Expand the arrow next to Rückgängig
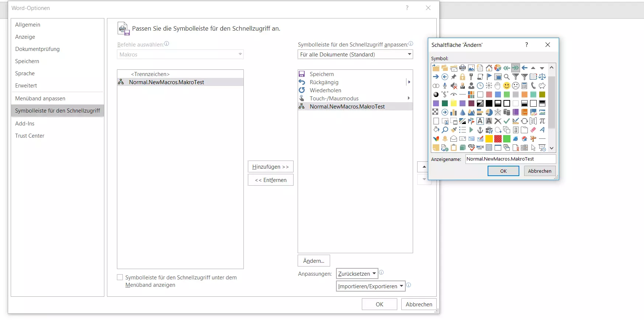This screenshot has height=320, width=644. point(409,82)
